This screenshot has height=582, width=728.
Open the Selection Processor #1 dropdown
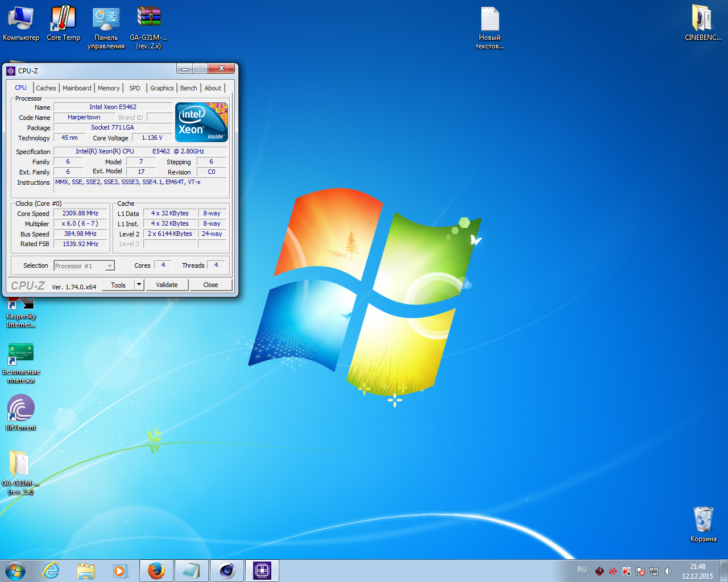(x=84, y=266)
